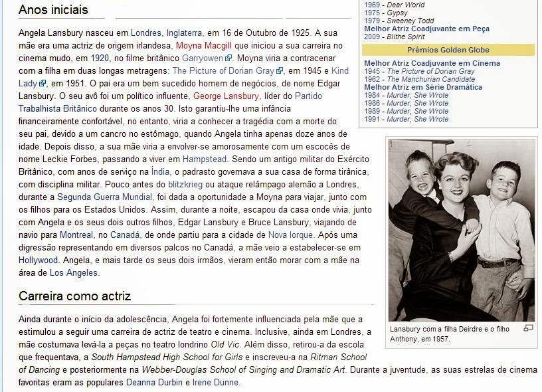Open the Partido Trabalhista Britânico link
Image resolution: width=542 pixels, height=392 pixels.
point(58,108)
